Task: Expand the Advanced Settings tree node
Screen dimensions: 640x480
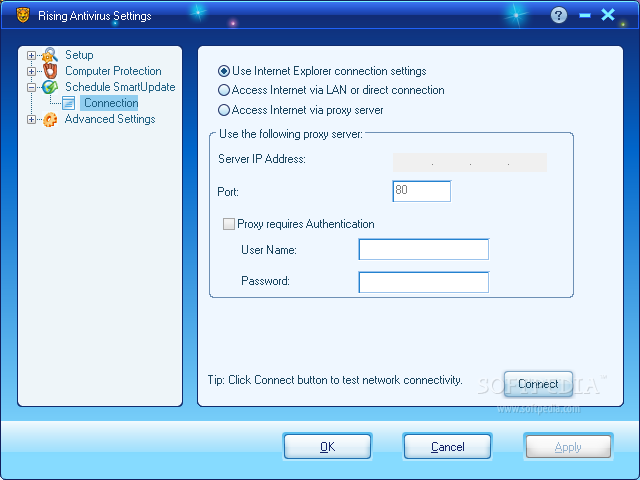Action: click(31, 119)
